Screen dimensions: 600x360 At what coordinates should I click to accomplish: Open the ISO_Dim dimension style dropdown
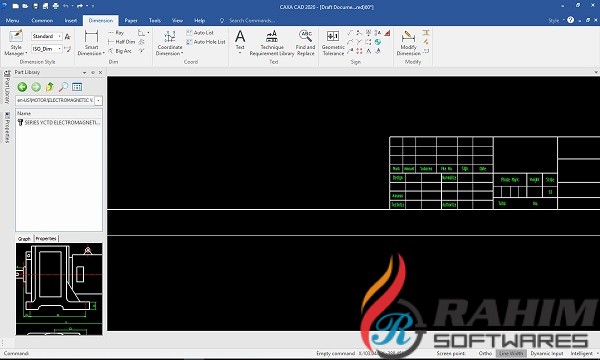click(60, 49)
